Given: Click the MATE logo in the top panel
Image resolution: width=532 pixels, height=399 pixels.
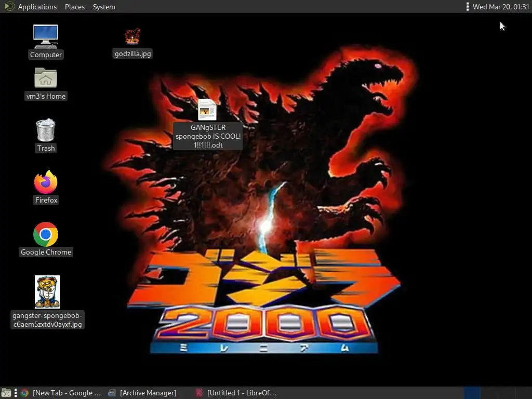Looking at the screenshot, I should [9, 6].
